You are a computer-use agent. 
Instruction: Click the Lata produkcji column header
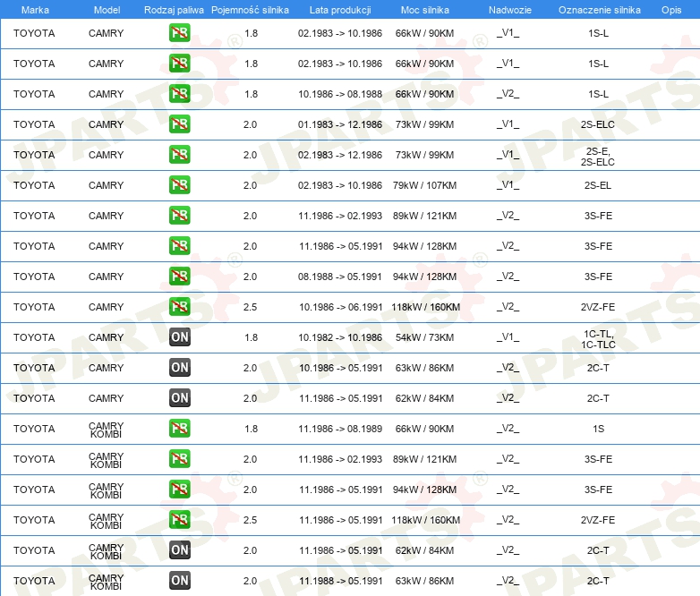click(340, 10)
